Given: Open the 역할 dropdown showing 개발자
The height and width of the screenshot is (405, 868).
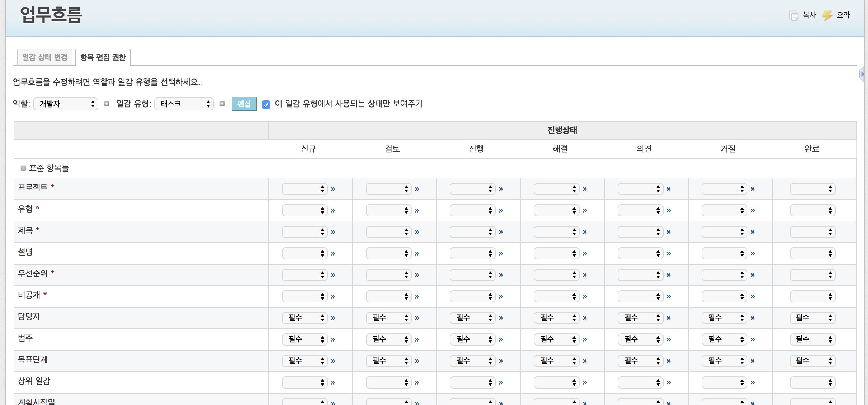Looking at the screenshot, I should coord(66,104).
